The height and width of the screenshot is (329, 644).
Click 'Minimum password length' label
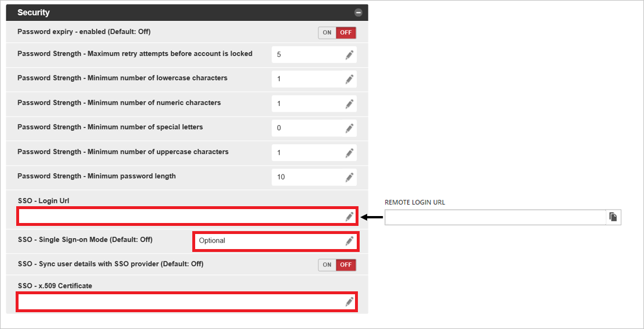tap(97, 176)
